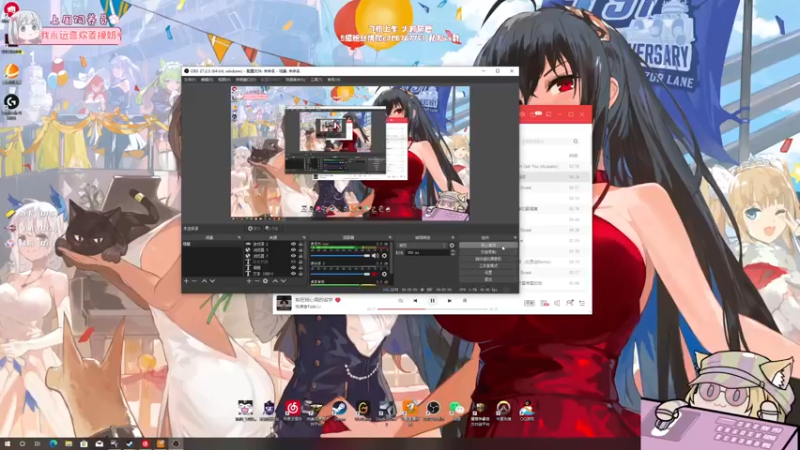Open second mixer channel gear settings
Image resolution: width=800 pixels, height=450 pixels.
tap(384, 274)
